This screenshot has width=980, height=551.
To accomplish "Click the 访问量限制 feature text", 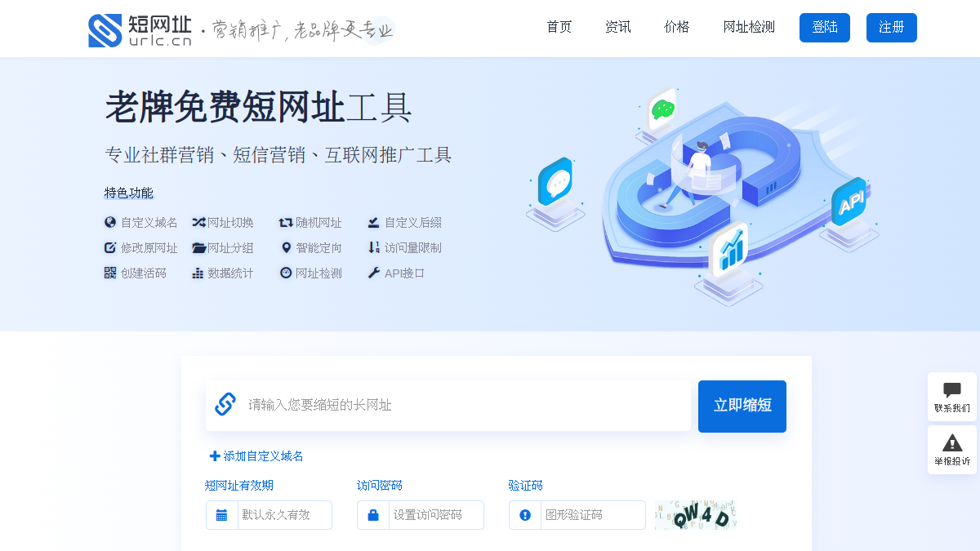I will (x=413, y=248).
